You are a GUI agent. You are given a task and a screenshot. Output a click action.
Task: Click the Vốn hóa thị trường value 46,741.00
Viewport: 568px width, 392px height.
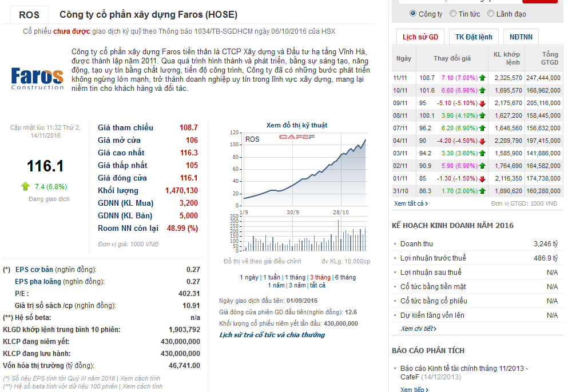point(184,365)
